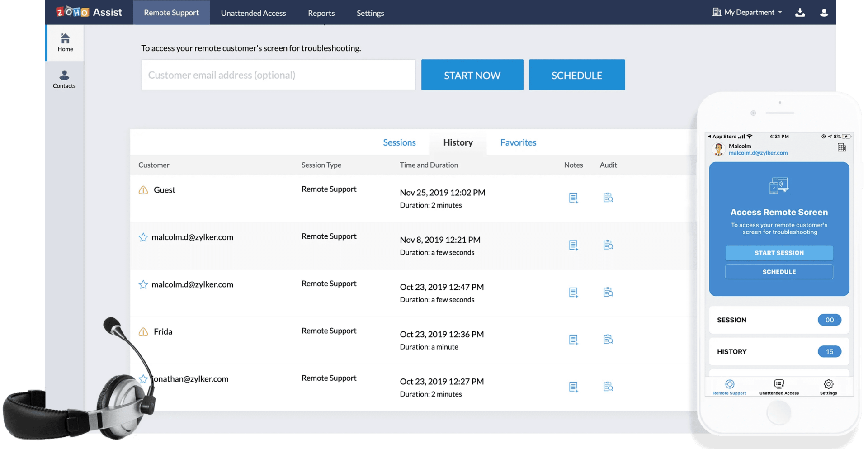Click the customer email address field
This screenshot has height=449, width=868.
[278, 75]
